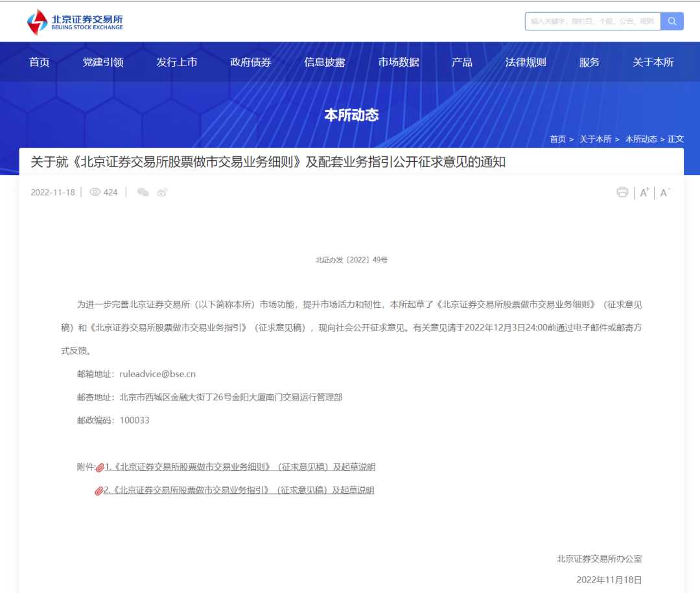Viewport: 700px width, 593px height.
Task: Click the article title about 做市交易业务细则
Action: point(268,161)
